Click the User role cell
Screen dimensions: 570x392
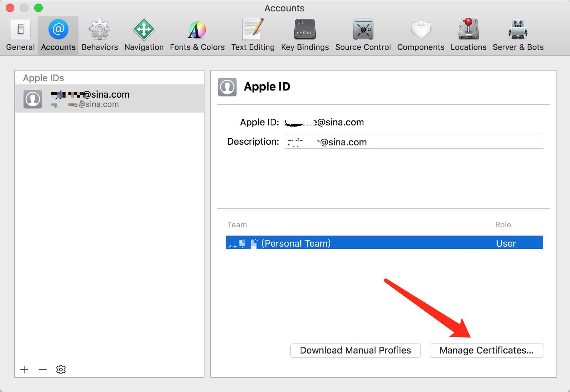506,243
